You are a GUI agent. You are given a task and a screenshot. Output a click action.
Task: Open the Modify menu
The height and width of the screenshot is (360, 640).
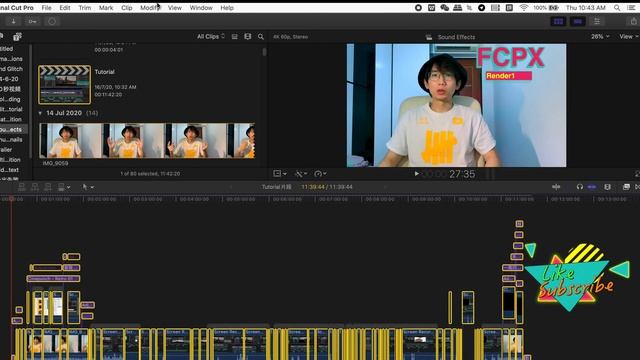[x=150, y=8]
